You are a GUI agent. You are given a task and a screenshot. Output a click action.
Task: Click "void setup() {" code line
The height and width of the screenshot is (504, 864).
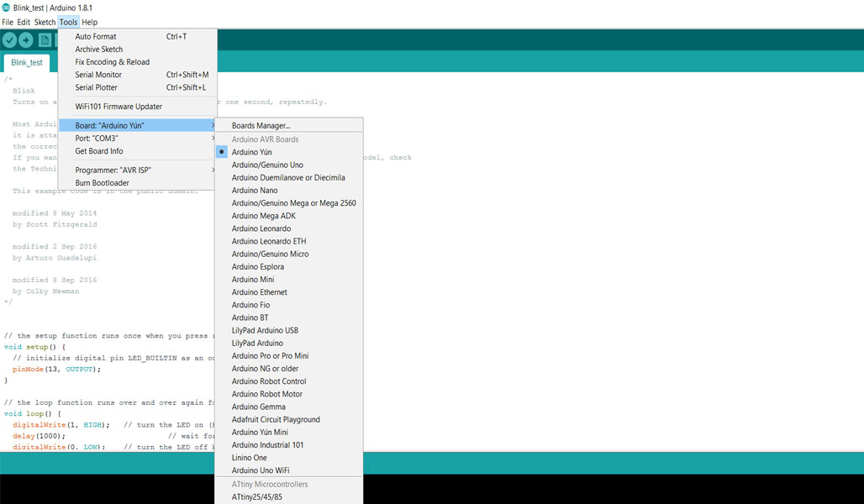[x=34, y=347]
